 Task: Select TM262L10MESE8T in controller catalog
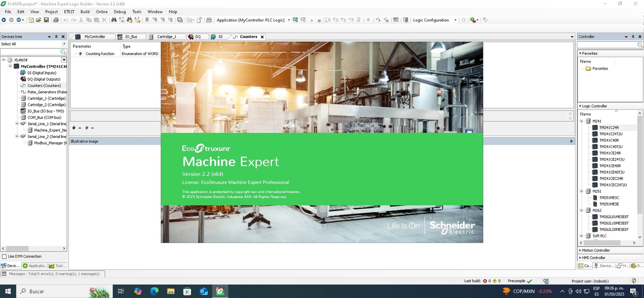614,223
